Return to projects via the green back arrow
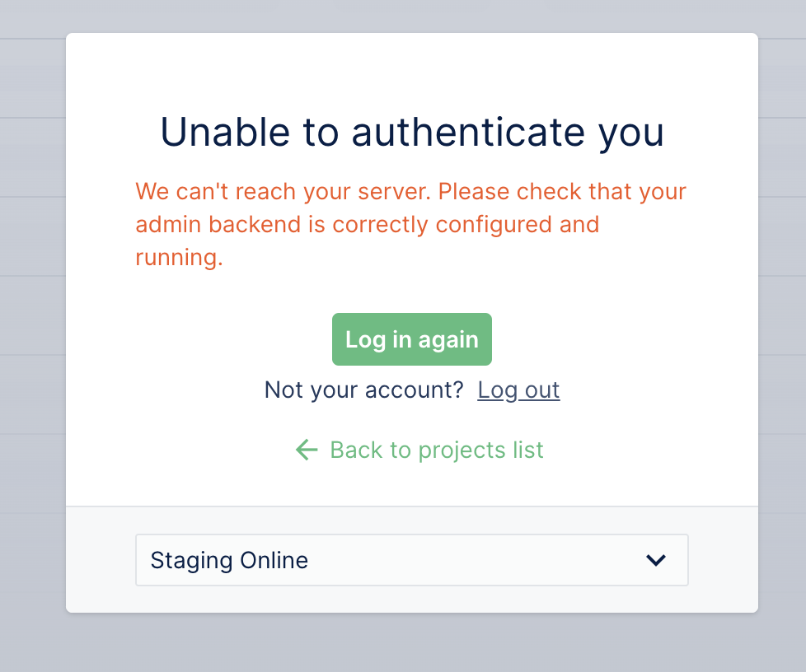Screen dimensions: 806x672 click(307, 450)
